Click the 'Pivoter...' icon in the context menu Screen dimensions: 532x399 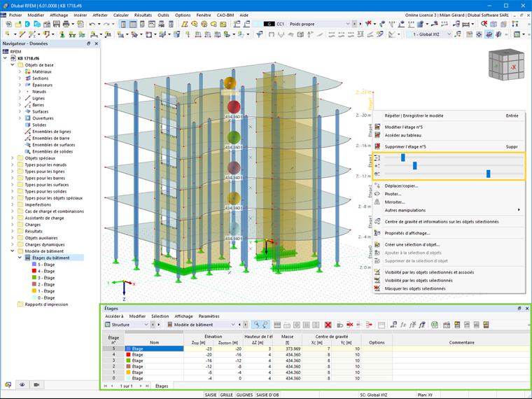pyautogui.click(x=377, y=194)
